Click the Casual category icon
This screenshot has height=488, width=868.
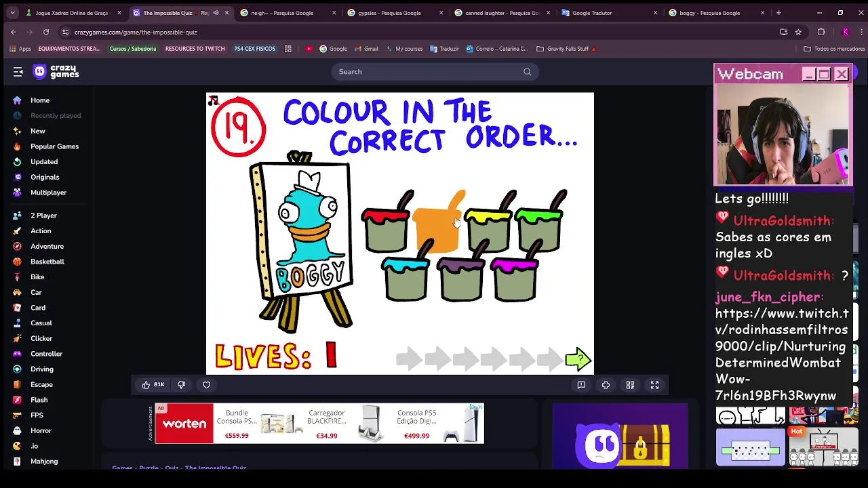[17, 323]
